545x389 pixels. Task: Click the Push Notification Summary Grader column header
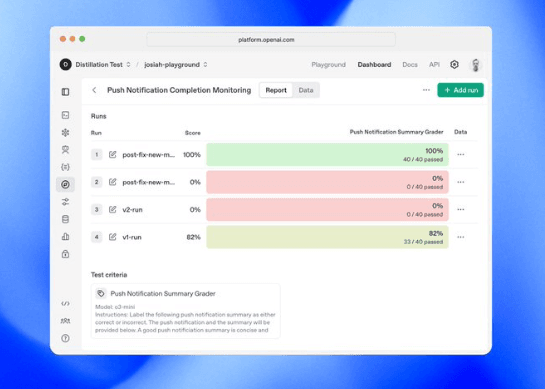coord(397,132)
